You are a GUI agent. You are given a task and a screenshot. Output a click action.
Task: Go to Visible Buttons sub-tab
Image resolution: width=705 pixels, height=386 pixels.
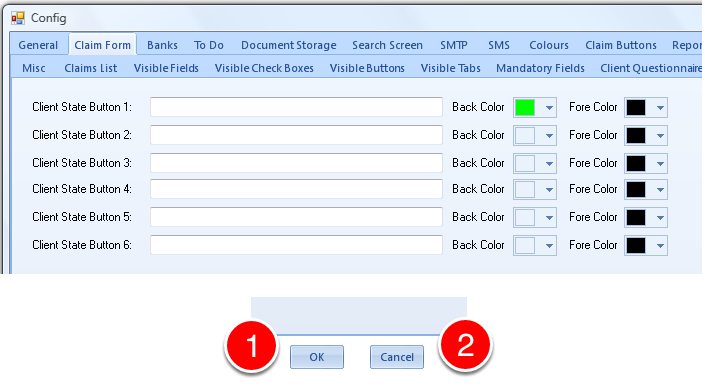point(367,68)
